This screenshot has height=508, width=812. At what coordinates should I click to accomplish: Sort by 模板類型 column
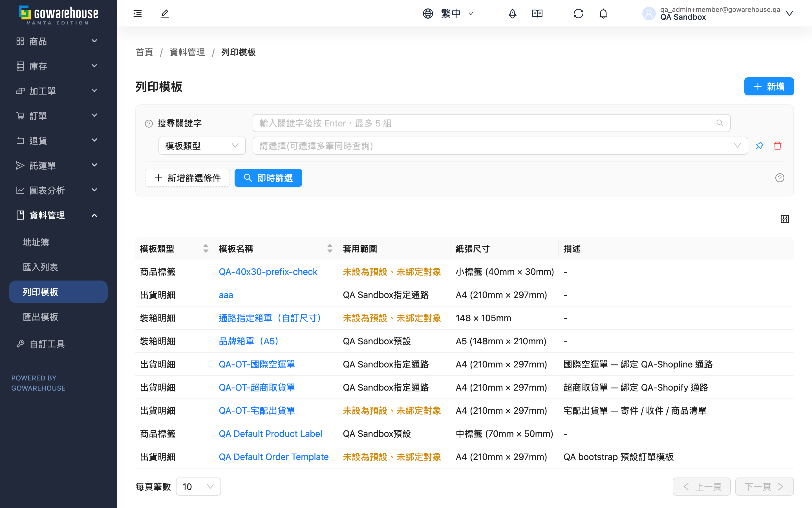pyautogui.click(x=206, y=249)
